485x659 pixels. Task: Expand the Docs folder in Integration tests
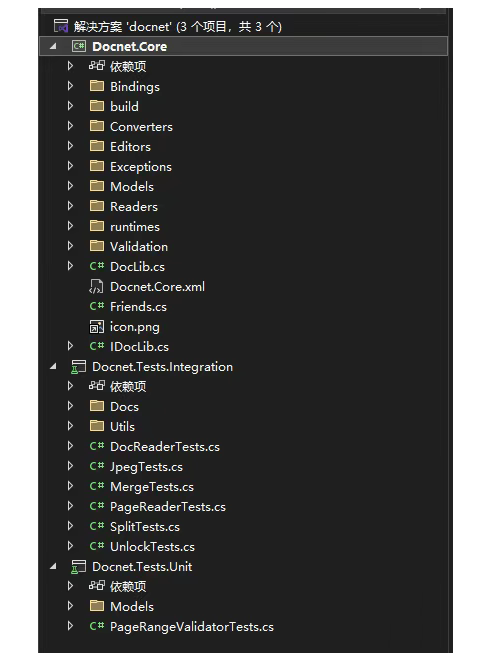(70, 406)
